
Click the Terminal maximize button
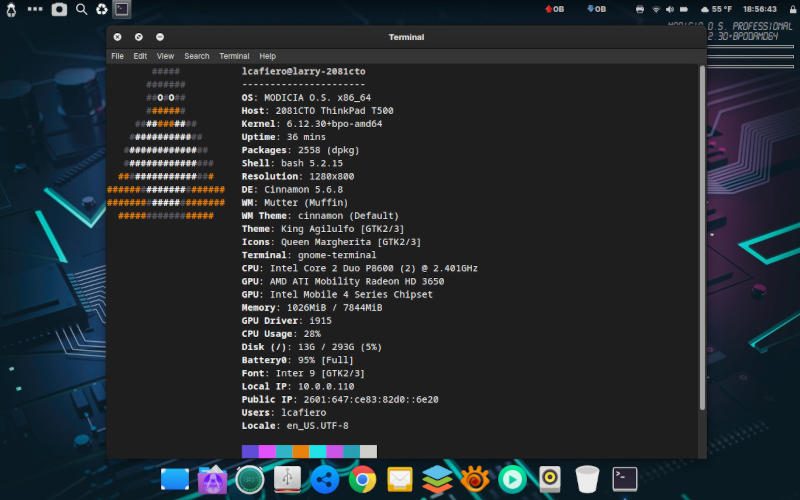point(139,37)
